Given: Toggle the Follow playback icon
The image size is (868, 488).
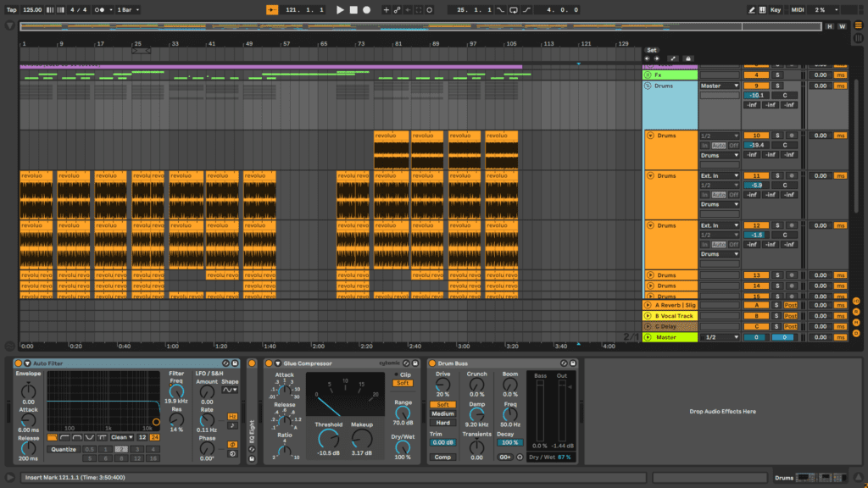Looking at the screenshot, I should click(x=272, y=10).
